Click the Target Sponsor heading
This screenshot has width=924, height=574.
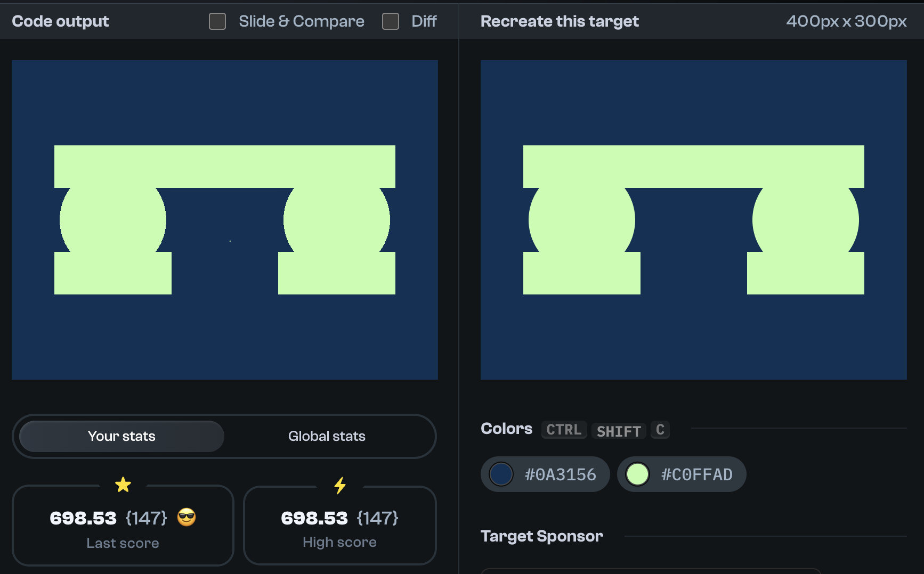coord(541,536)
